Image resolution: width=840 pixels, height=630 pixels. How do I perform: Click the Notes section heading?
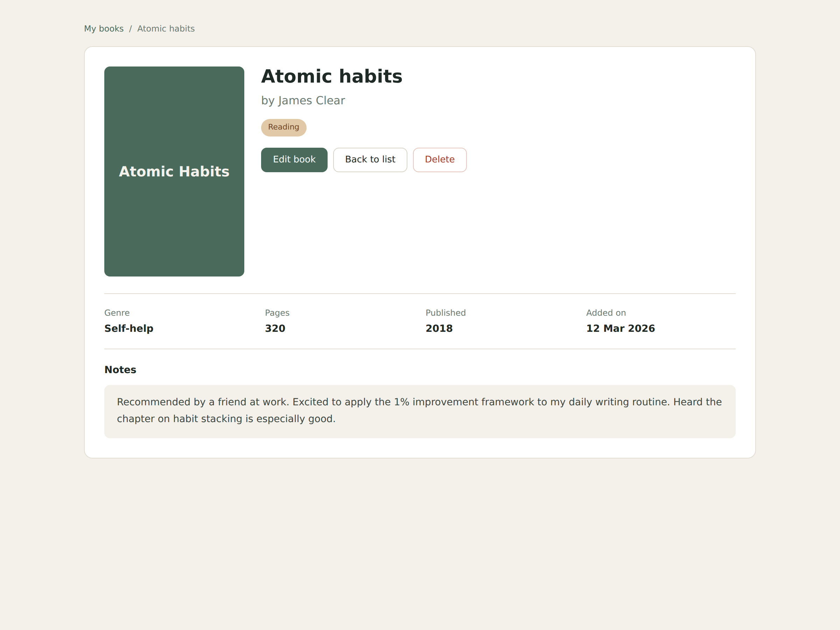120,370
